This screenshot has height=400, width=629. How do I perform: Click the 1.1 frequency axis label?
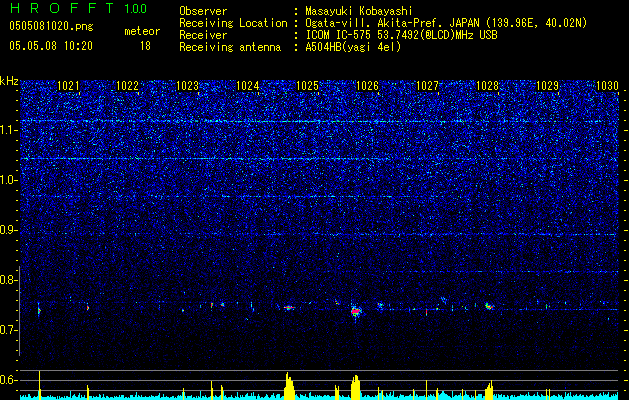point(9,130)
